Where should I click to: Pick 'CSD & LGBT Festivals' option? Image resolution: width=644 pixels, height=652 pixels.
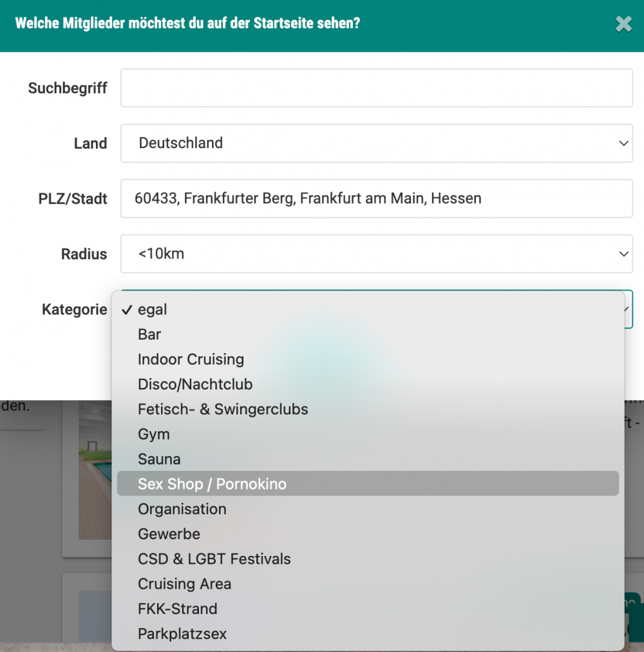coord(214,559)
